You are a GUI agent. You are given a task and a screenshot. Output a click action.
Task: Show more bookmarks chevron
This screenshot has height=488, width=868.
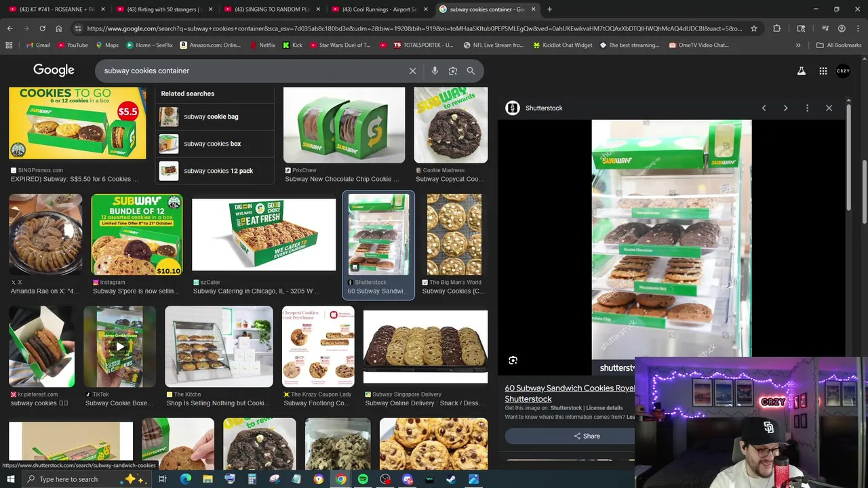pos(798,45)
